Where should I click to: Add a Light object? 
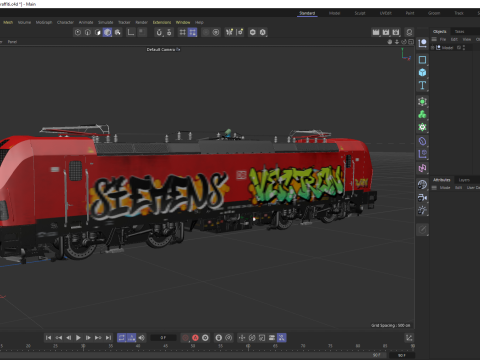tap(422, 210)
